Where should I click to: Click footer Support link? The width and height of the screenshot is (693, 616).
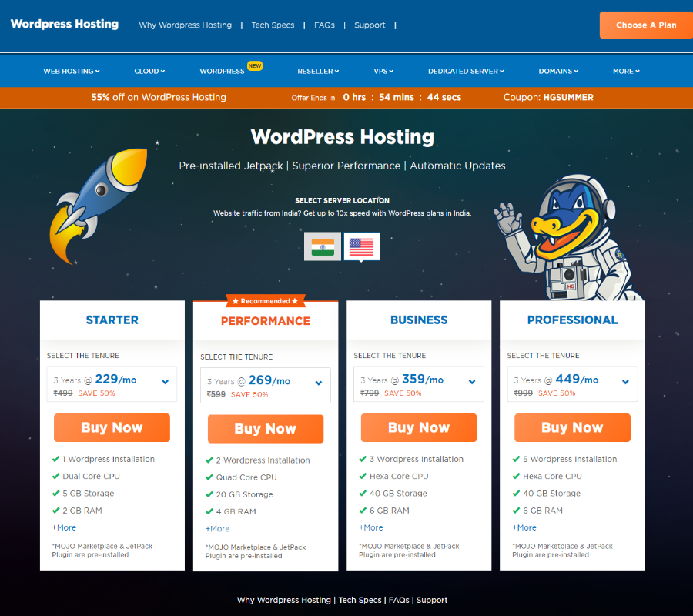click(432, 600)
